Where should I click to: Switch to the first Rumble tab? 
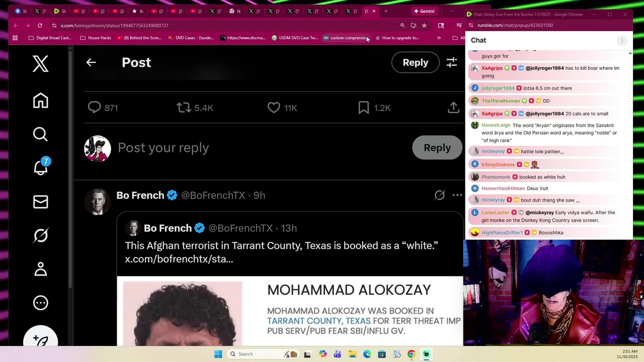pos(21,11)
